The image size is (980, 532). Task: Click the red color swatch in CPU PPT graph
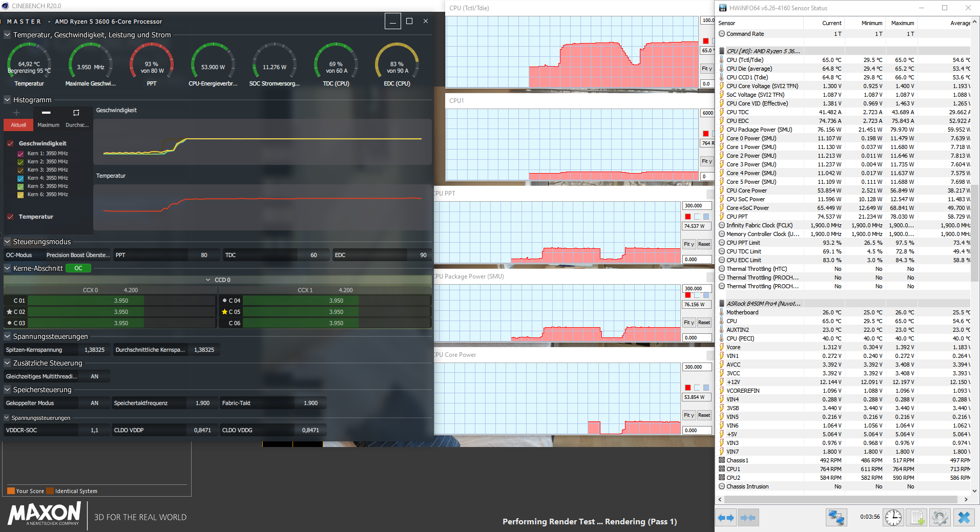[x=688, y=217]
